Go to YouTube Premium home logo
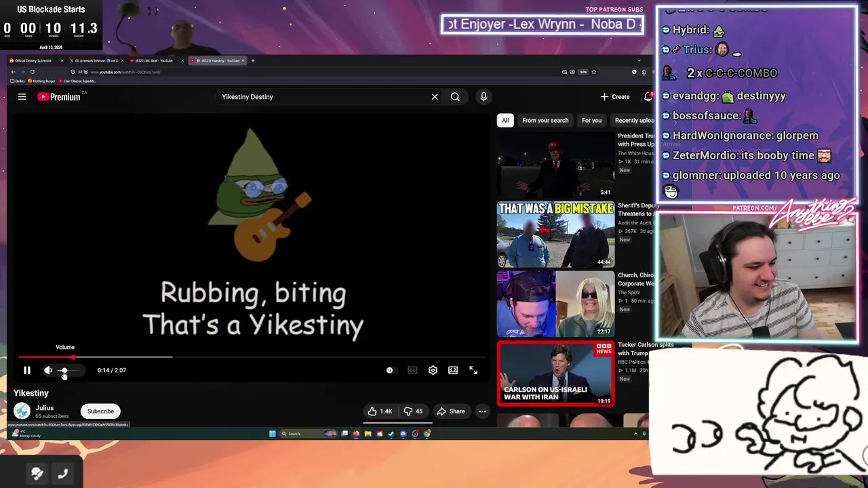This screenshot has height=488, width=868. (x=59, y=97)
